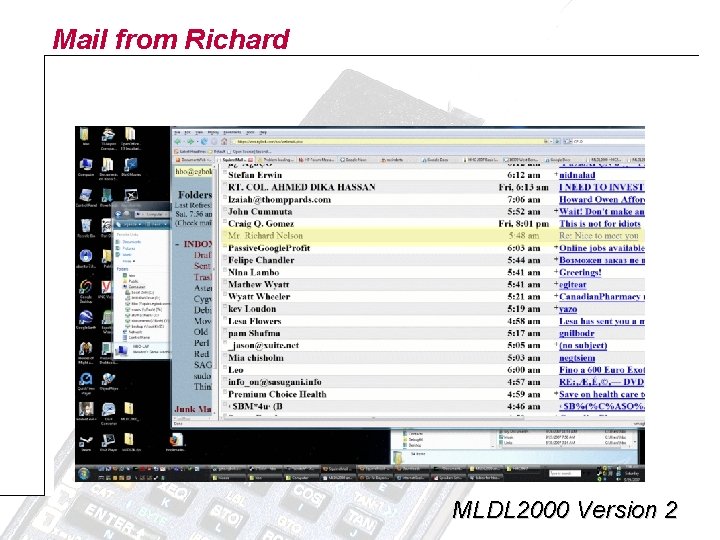Open the Control Panel desktop icon
The width and height of the screenshot is (720, 540).
pos(86,197)
